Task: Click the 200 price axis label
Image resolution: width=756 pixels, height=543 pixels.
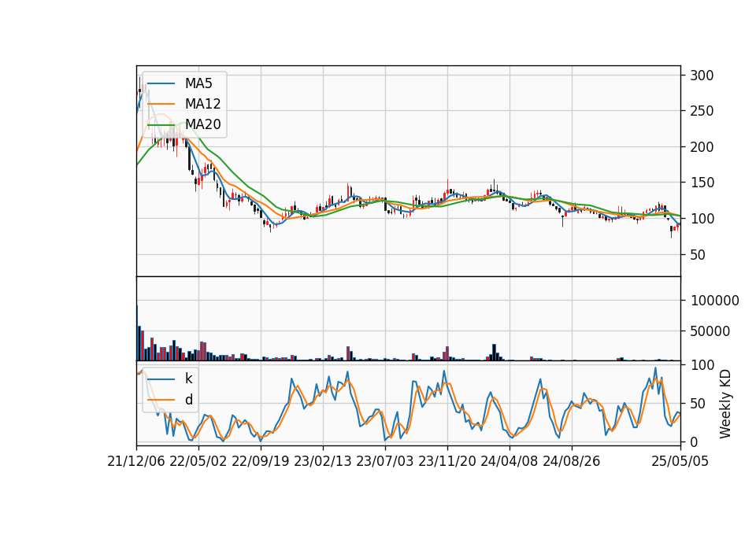Action: point(702,147)
